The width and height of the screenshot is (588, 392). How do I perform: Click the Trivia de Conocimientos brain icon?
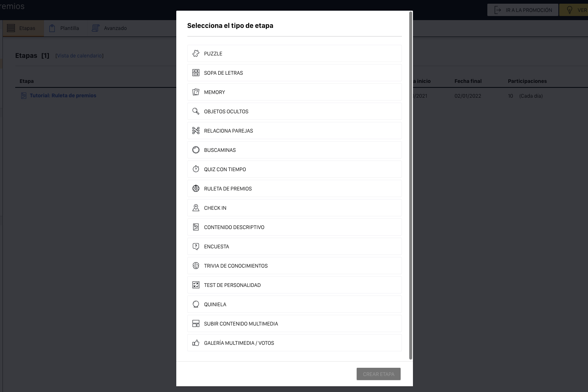click(196, 266)
